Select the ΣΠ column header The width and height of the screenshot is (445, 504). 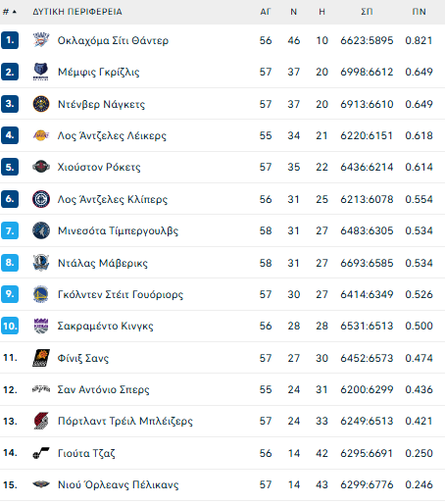(367, 12)
